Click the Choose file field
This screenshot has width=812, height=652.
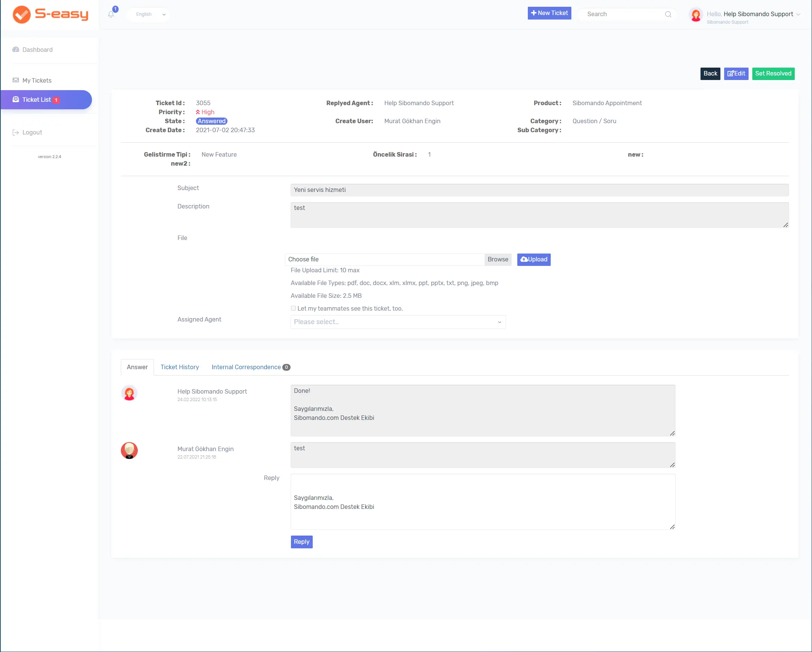384,259
